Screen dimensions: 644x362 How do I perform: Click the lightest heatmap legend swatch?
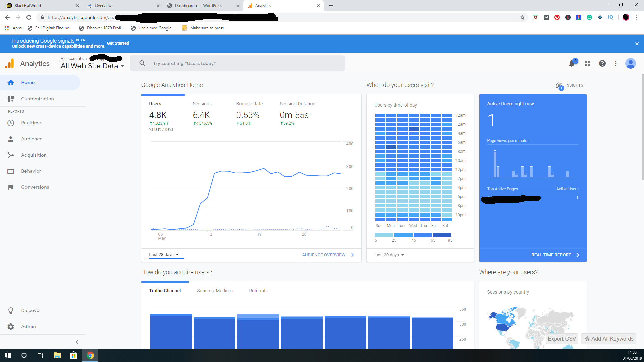(x=384, y=235)
